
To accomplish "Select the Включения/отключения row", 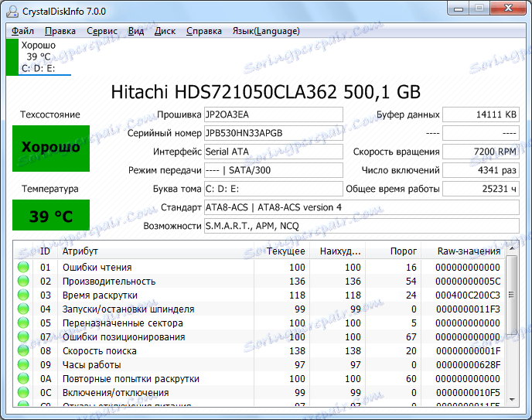I will coord(260,392).
